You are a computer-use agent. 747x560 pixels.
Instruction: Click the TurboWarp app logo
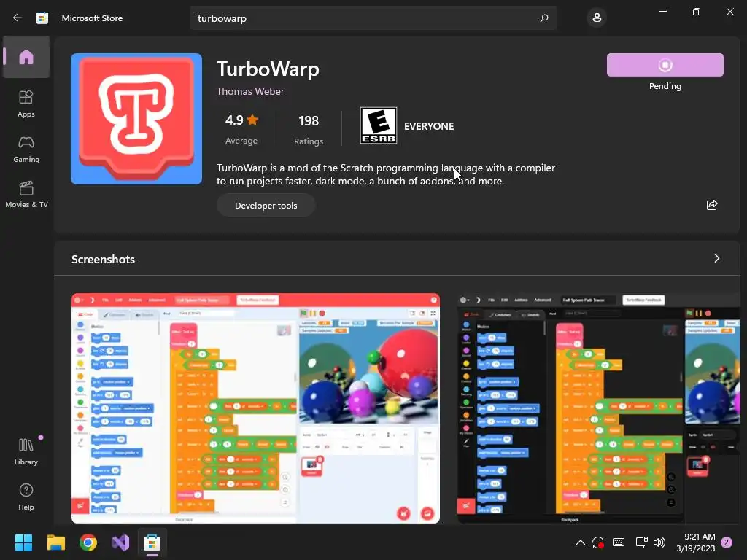[x=136, y=119]
